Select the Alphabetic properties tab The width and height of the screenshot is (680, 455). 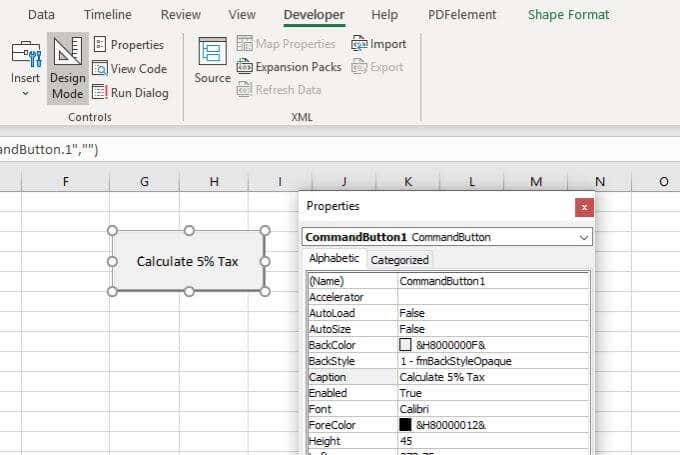[334, 259]
